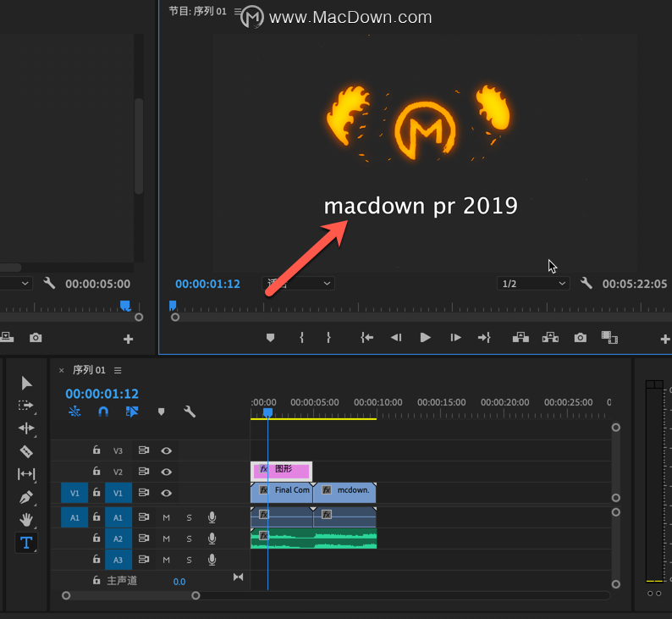This screenshot has height=619, width=672.
Task: Select the Ripple Edit tool
Action: tap(26, 428)
